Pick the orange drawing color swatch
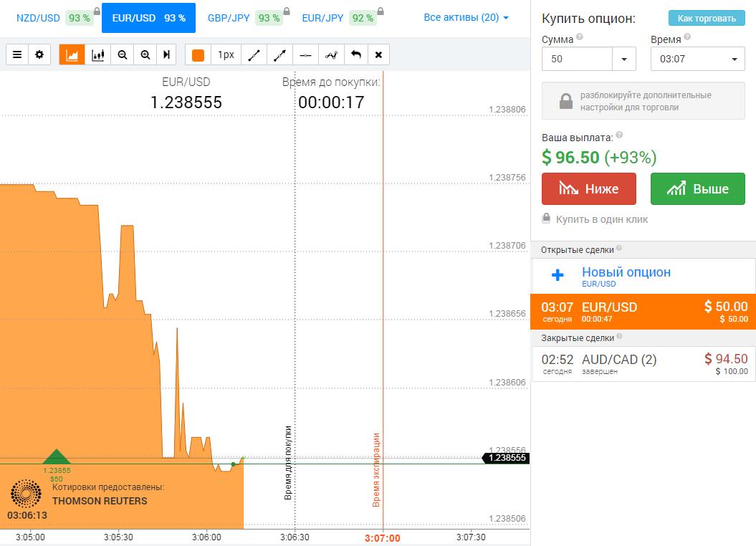Screen dimensions: 756x546 pyautogui.click(x=198, y=55)
